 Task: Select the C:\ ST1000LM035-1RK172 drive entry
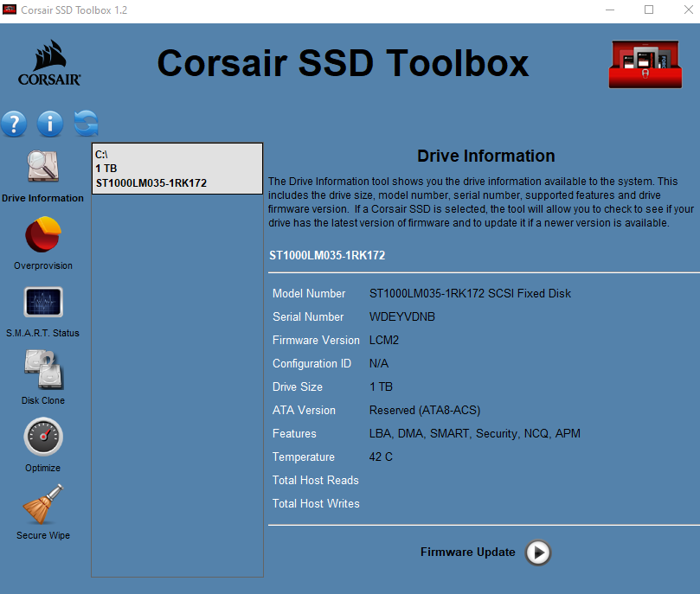(x=177, y=169)
